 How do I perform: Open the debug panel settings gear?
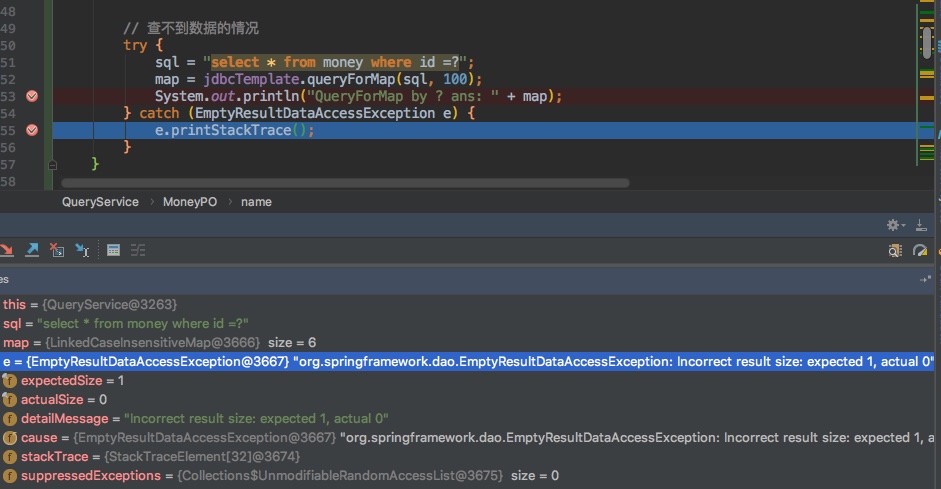click(x=895, y=225)
